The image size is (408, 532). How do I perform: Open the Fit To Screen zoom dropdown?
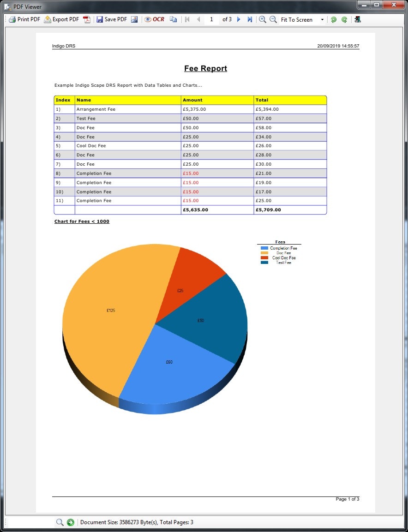click(x=322, y=19)
